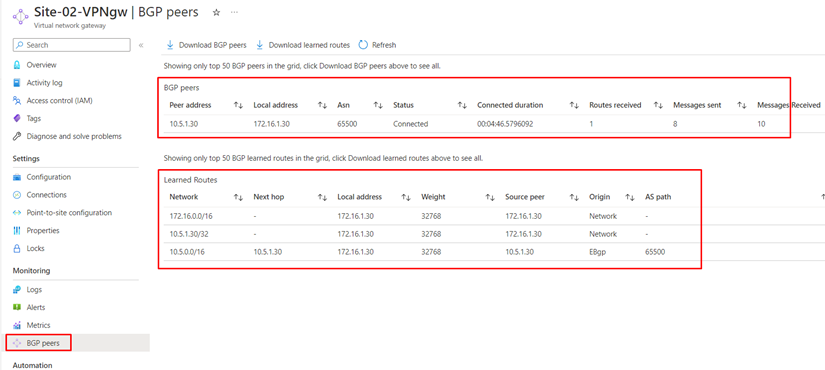Click the BGP peers icon in the sidebar
This screenshot has width=825, height=370.
click(x=17, y=343)
